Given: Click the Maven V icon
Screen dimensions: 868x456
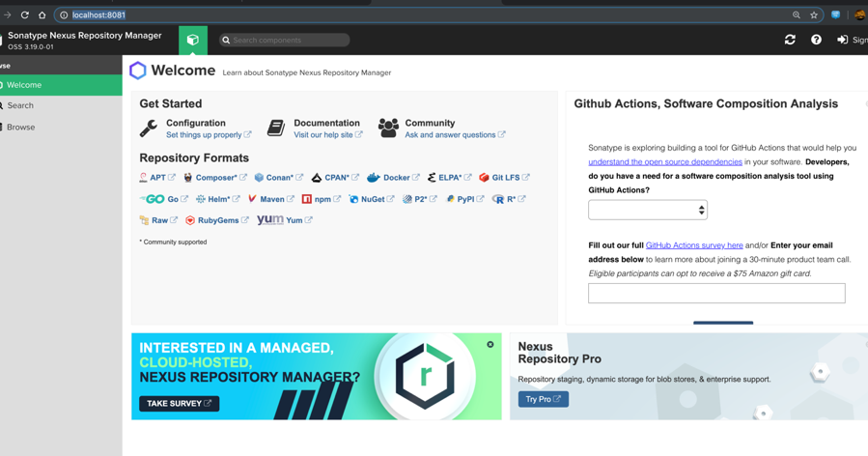Looking at the screenshot, I should [252, 199].
